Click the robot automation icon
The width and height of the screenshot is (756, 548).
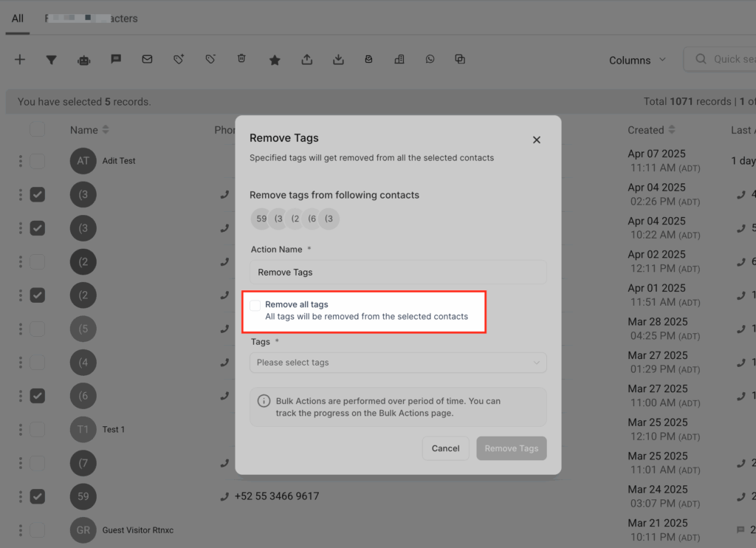(83, 60)
